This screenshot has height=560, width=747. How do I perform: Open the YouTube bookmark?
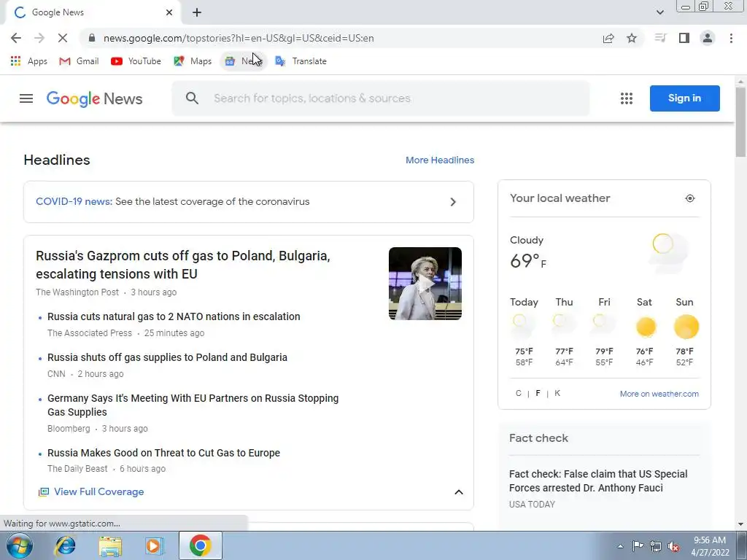136,61
